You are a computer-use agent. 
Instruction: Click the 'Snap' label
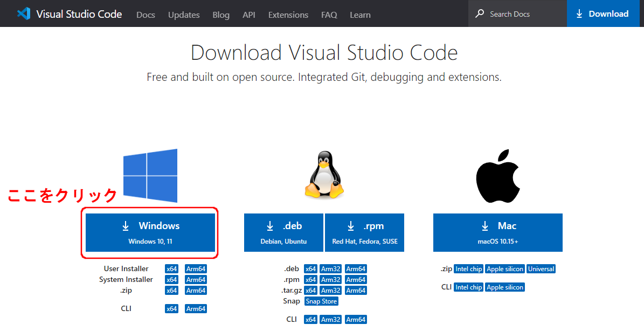click(x=292, y=301)
